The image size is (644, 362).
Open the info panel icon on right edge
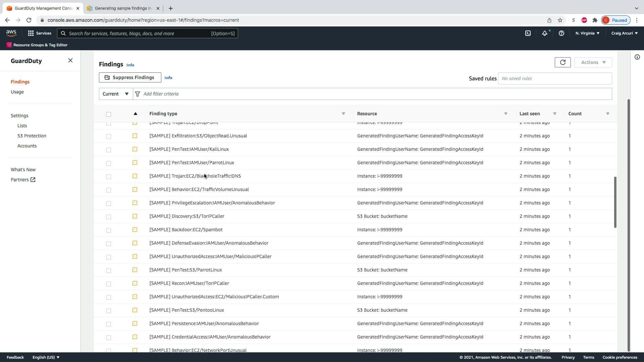[637, 57]
